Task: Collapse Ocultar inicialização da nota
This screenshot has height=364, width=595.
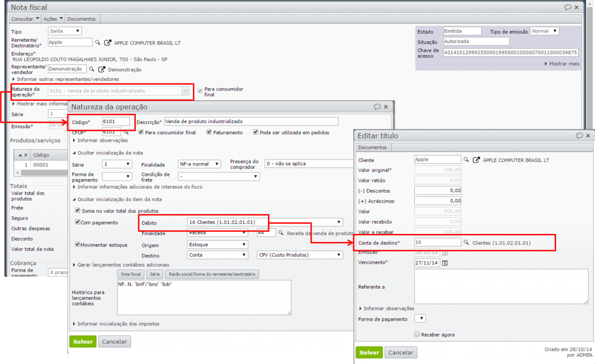Action: [107, 153]
